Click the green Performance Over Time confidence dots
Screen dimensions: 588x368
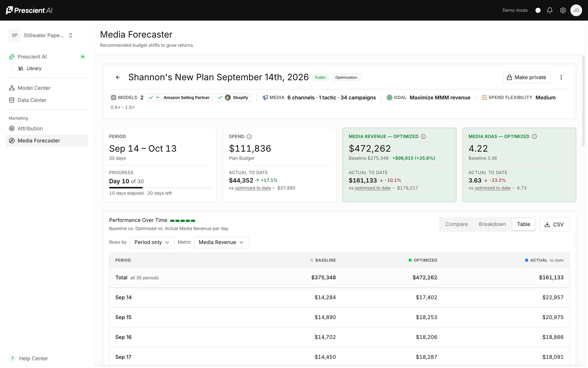(x=182, y=221)
